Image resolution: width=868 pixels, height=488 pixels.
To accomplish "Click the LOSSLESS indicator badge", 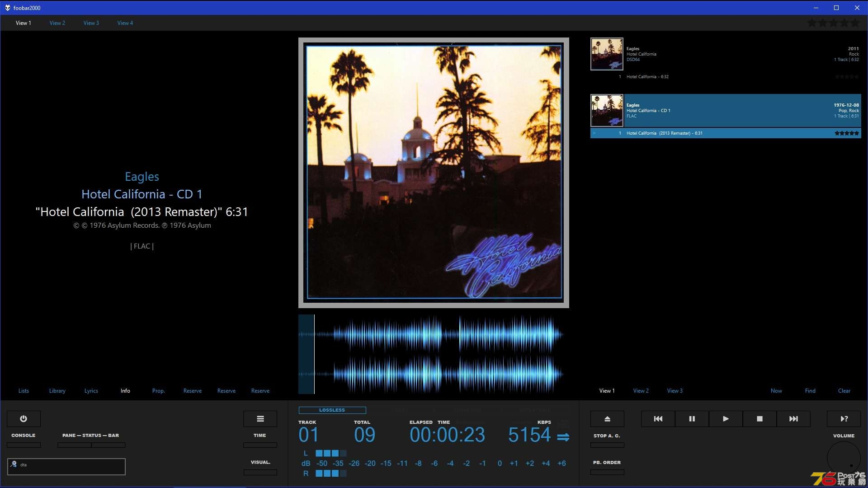I will click(x=332, y=410).
